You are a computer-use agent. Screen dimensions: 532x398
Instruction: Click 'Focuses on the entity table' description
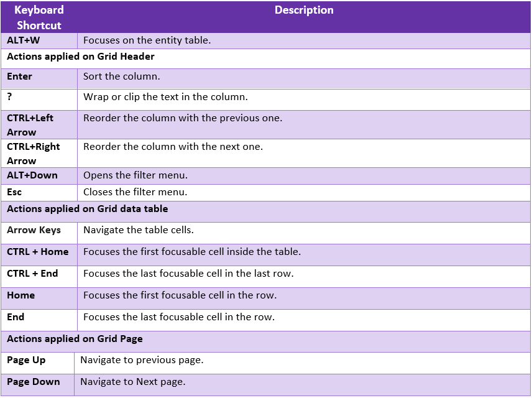(147, 40)
